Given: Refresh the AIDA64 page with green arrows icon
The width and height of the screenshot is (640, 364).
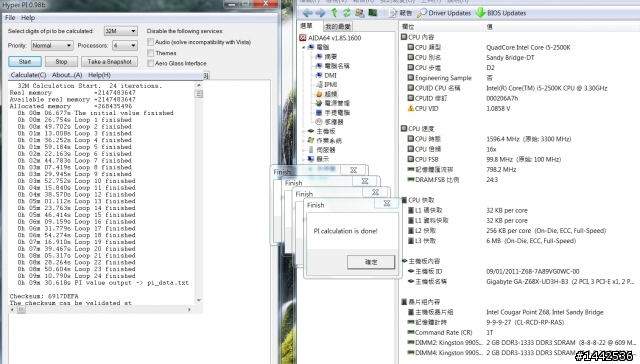Looking at the screenshot, I should tap(347, 13).
